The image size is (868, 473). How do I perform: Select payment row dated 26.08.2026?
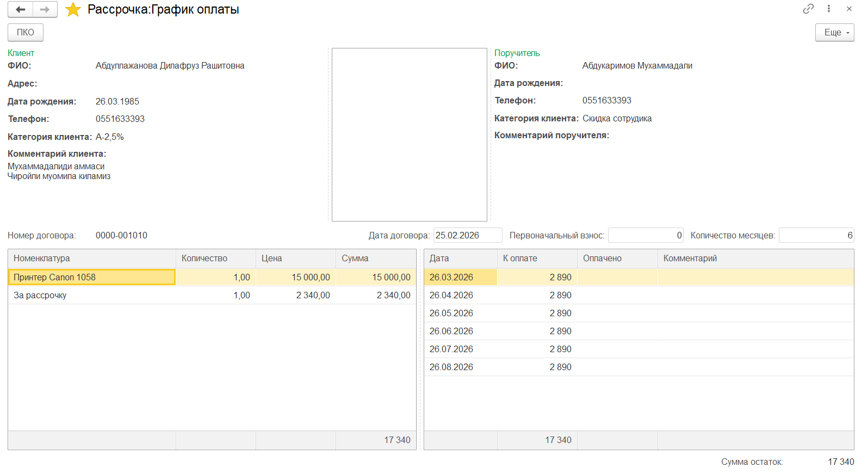pos(451,367)
